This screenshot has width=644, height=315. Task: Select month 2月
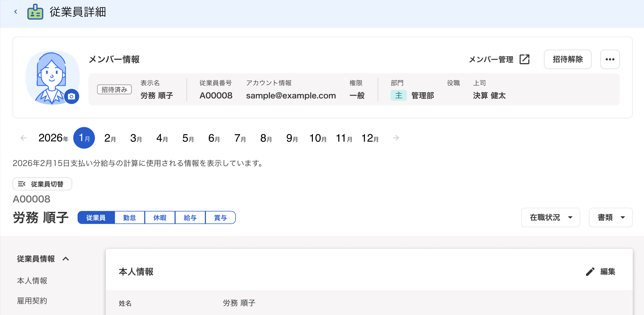coord(110,138)
